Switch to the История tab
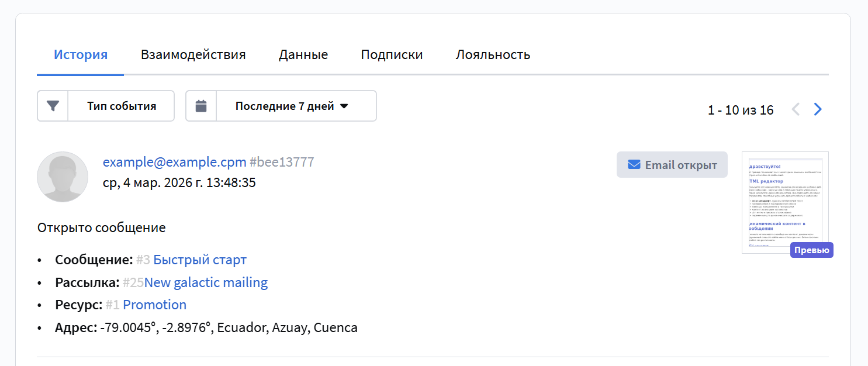This screenshot has width=868, height=366. [x=81, y=55]
